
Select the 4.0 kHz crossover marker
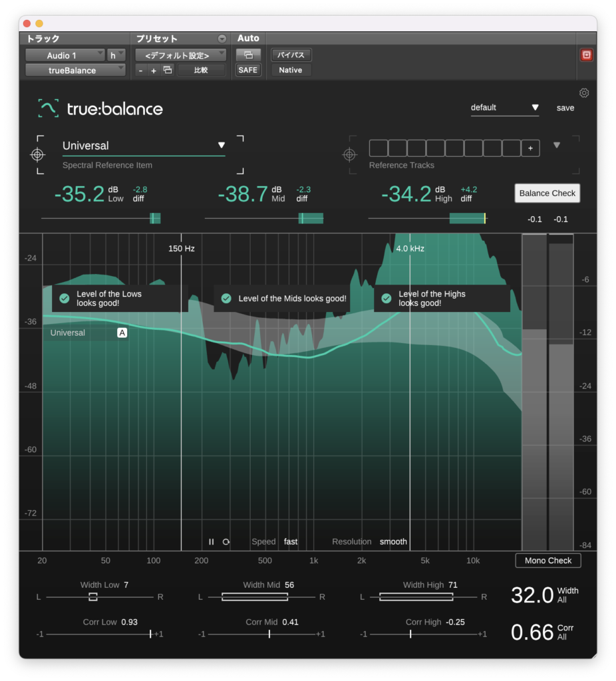coord(410,249)
